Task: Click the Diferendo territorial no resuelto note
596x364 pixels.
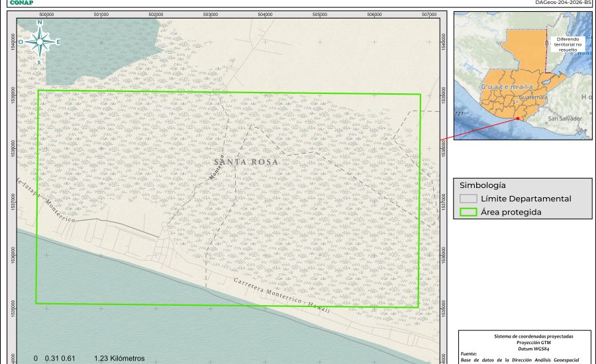Action: 568,44
